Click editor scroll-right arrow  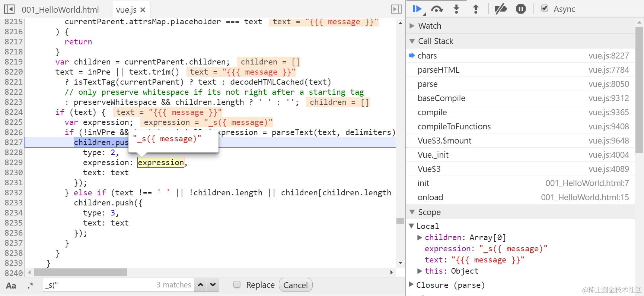[x=391, y=273]
